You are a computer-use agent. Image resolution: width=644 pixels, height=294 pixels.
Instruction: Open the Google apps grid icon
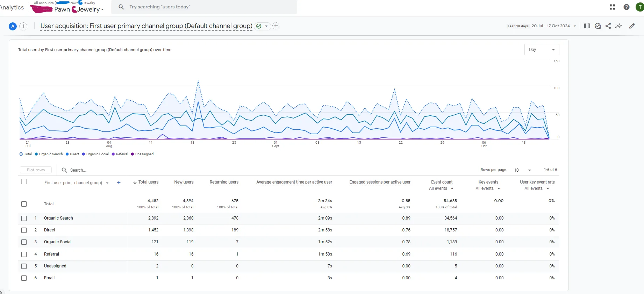pyautogui.click(x=612, y=7)
